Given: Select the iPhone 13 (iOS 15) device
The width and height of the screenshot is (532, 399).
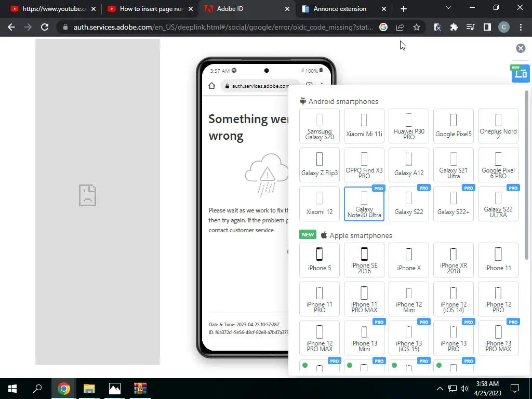Looking at the screenshot, I should click(x=409, y=338).
